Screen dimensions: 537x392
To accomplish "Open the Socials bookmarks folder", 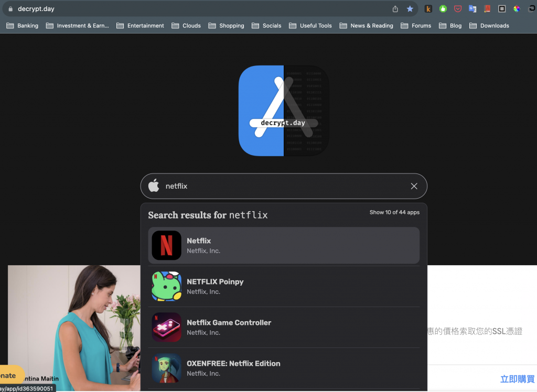I will (x=266, y=26).
